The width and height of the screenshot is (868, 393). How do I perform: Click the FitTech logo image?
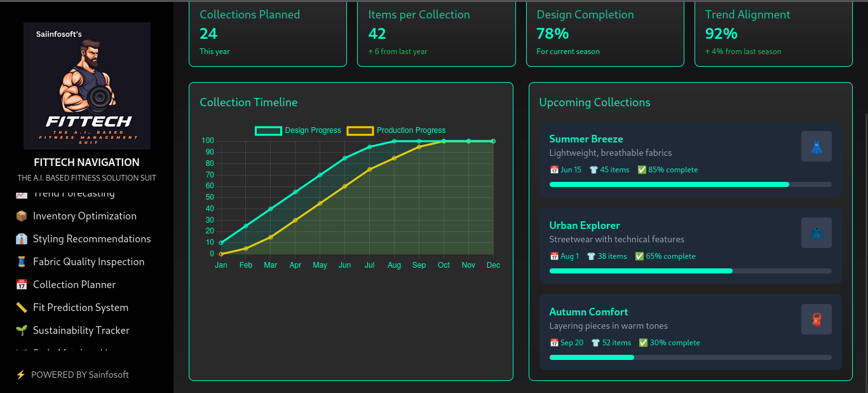pos(87,86)
